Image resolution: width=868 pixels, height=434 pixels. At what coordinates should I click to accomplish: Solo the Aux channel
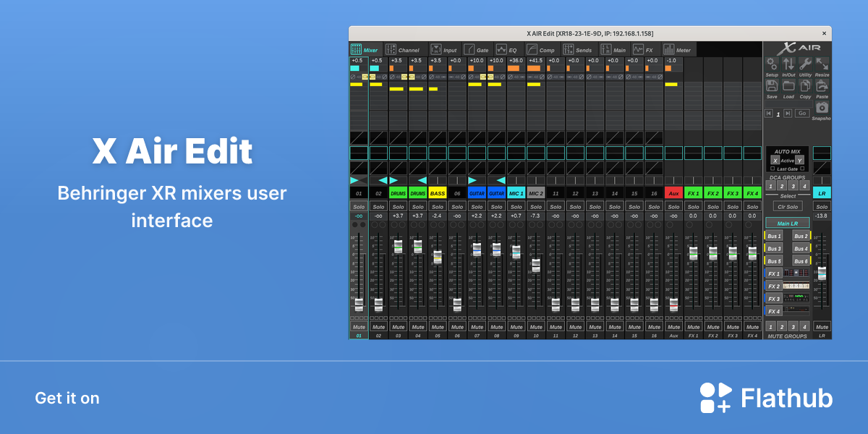(x=673, y=207)
